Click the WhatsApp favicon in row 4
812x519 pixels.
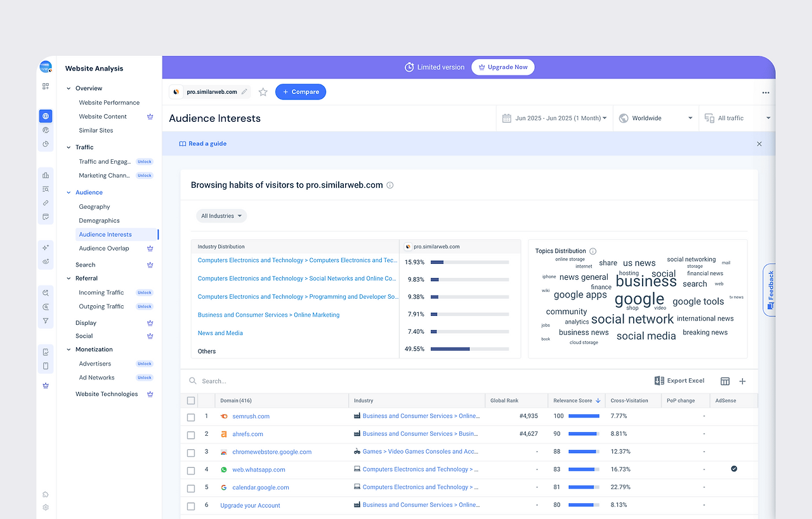coord(224,470)
